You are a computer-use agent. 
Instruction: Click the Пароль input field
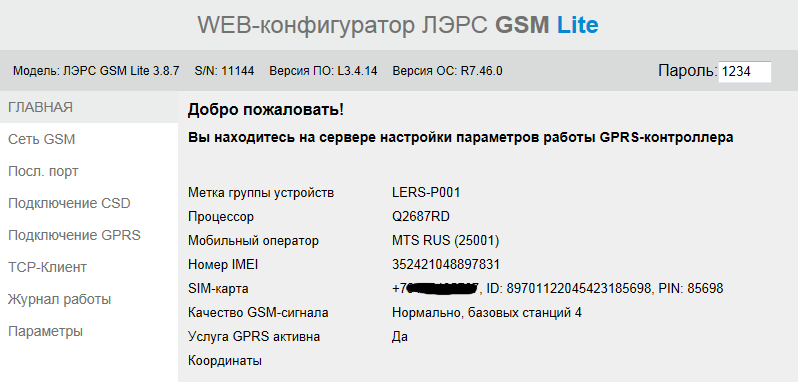coord(744,72)
